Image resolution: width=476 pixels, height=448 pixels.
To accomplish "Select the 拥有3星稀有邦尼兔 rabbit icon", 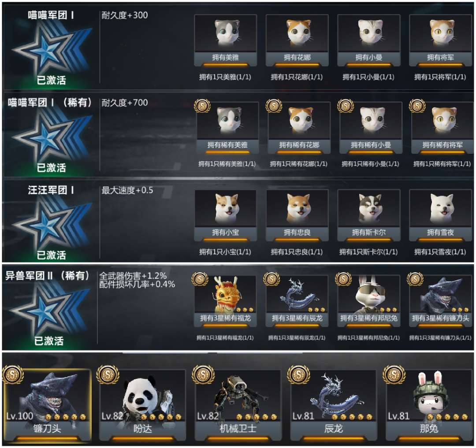I will 369,301.
